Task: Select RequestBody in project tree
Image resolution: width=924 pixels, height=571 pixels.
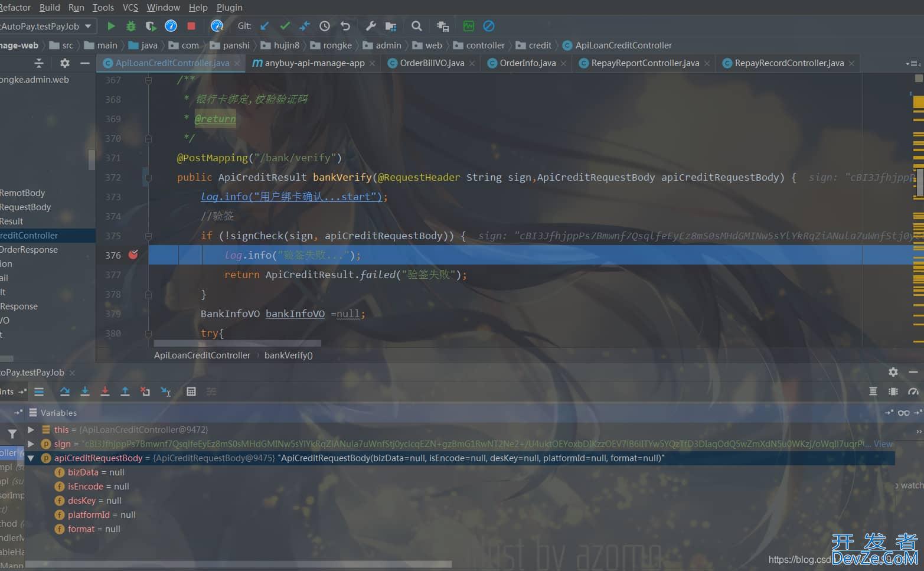Action: coord(25,207)
